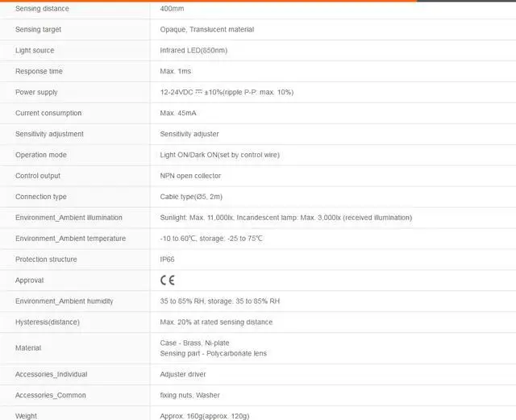Viewport: 516px width, 420px height.
Task: Click the Sensitivity adjustment label
Action: tap(49, 134)
